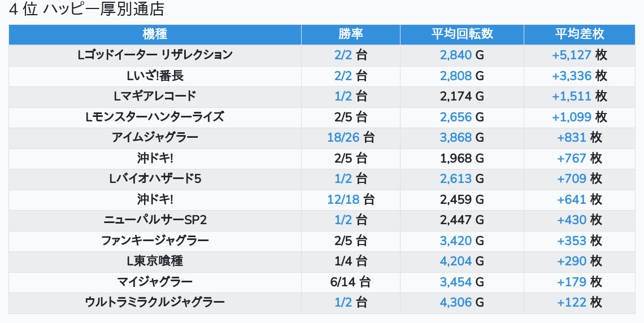Screen dimensions: 644x323
Task: Select the マイジャグラー row name
Action: (155, 282)
